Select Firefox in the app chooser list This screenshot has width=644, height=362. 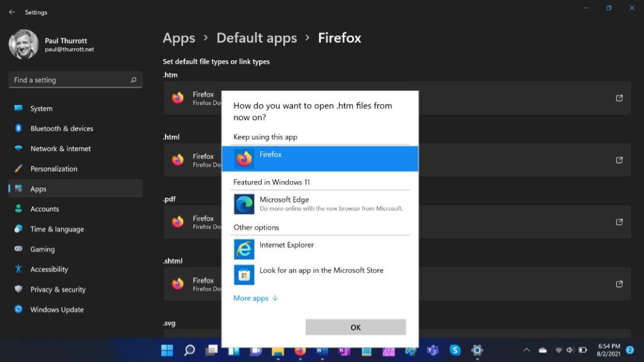tap(319, 158)
